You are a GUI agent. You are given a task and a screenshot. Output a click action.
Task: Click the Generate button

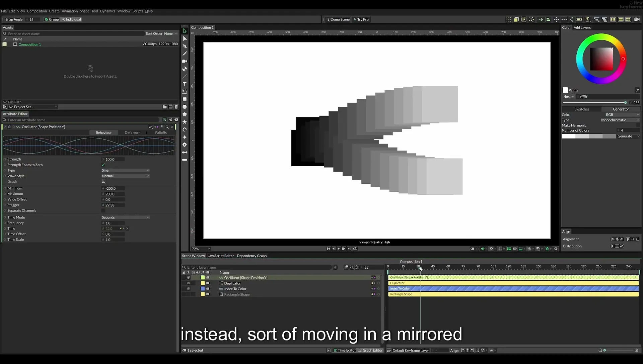coord(628,136)
